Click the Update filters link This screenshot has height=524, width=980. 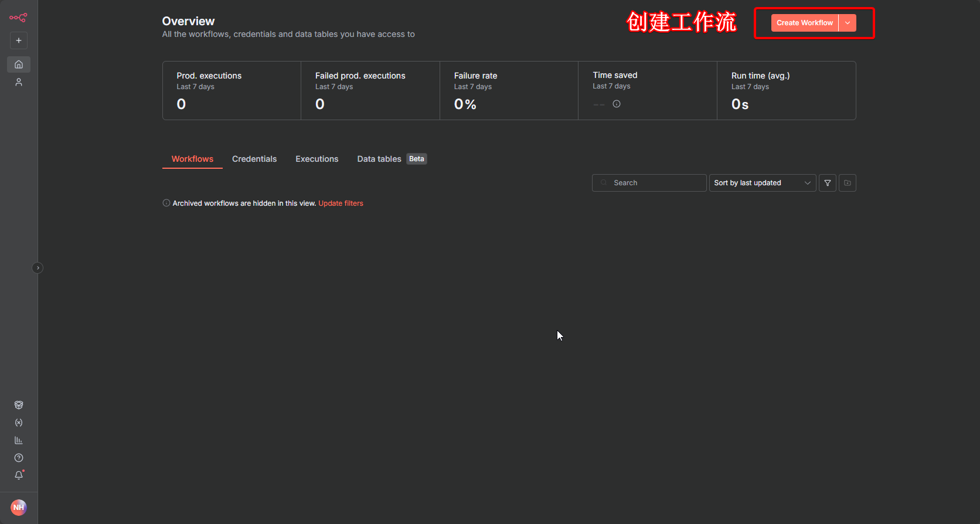click(x=341, y=203)
